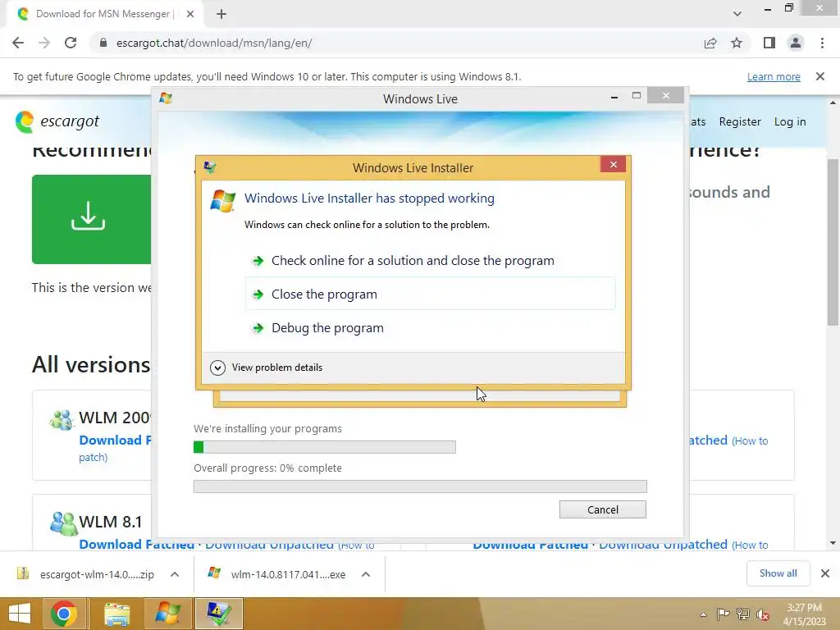
Task: Click Chrome forward navigation arrow
Action: [44, 43]
